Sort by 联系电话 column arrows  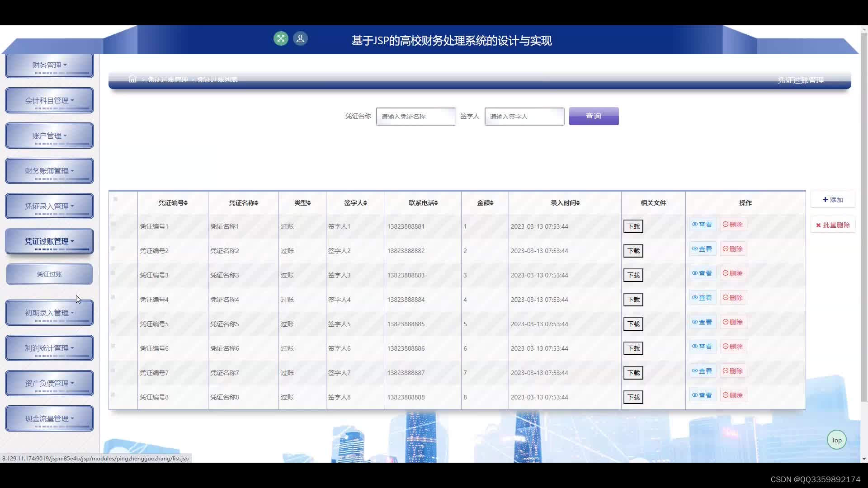click(x=436, y=203)
